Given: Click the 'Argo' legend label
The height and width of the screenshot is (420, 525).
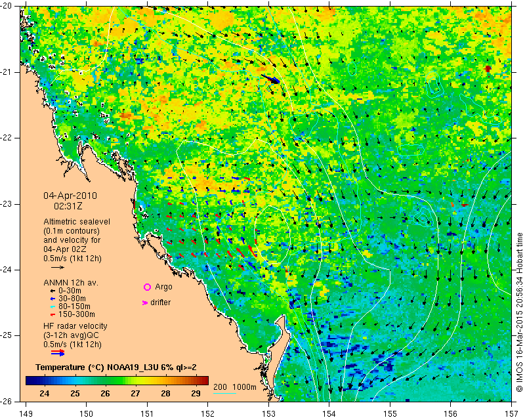Looking at the screenshot, I should (163, 287).
